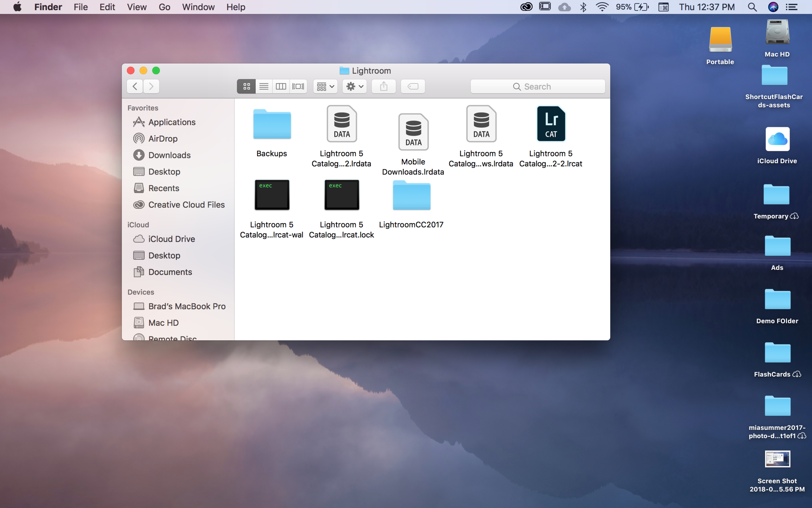Open the View menu
Screen dimensions: 812x508
[x=136, y=7]
